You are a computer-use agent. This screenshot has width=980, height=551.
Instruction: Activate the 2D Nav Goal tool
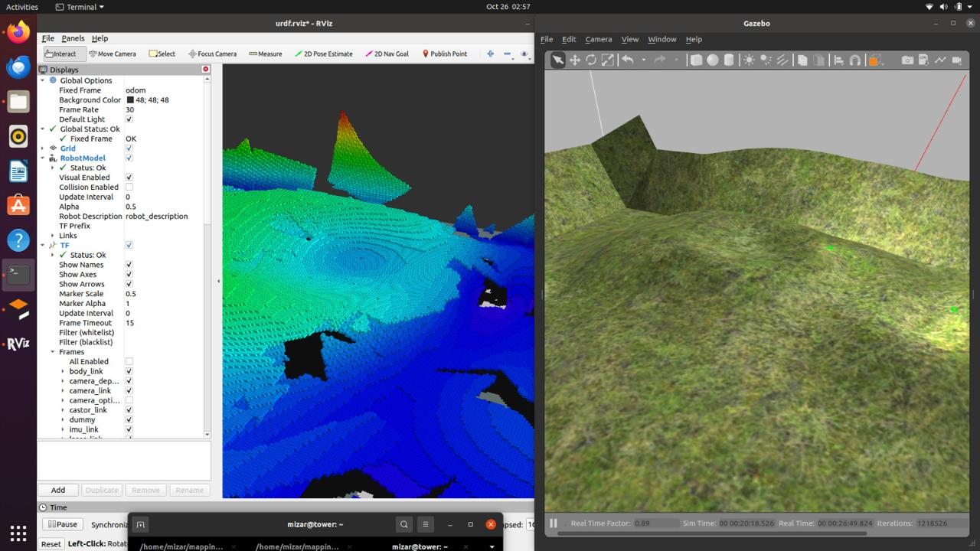[x=387, y=54]
